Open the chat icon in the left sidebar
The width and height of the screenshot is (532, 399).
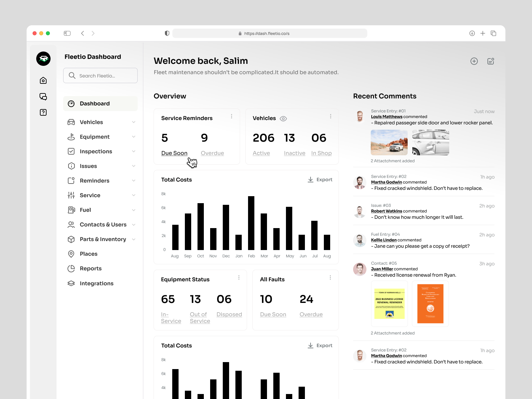[43, 97]
